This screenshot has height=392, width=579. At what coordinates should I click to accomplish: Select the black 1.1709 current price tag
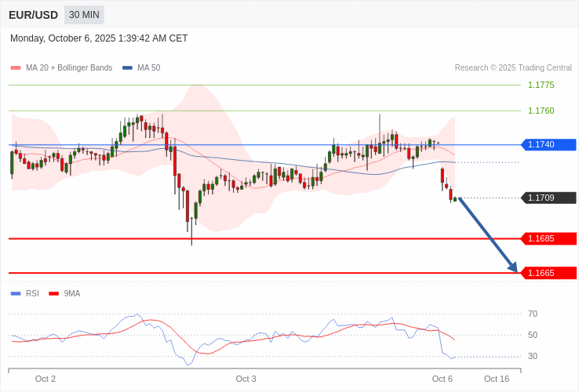(x=548, y=198)
